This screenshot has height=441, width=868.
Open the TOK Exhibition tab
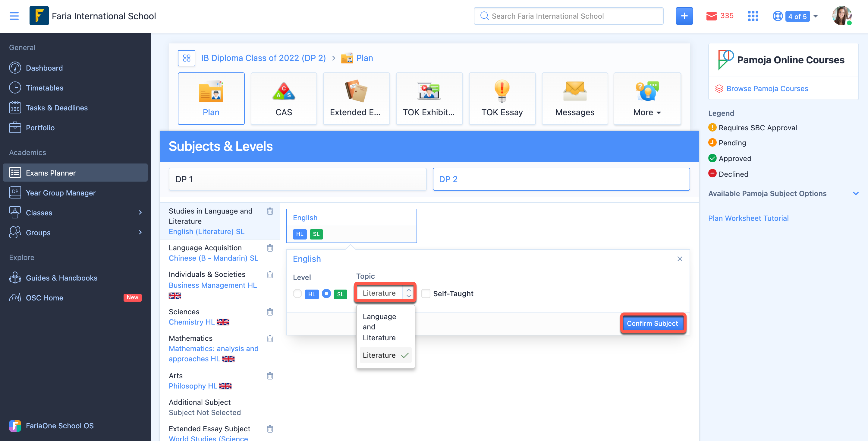(x=429, y=98)
